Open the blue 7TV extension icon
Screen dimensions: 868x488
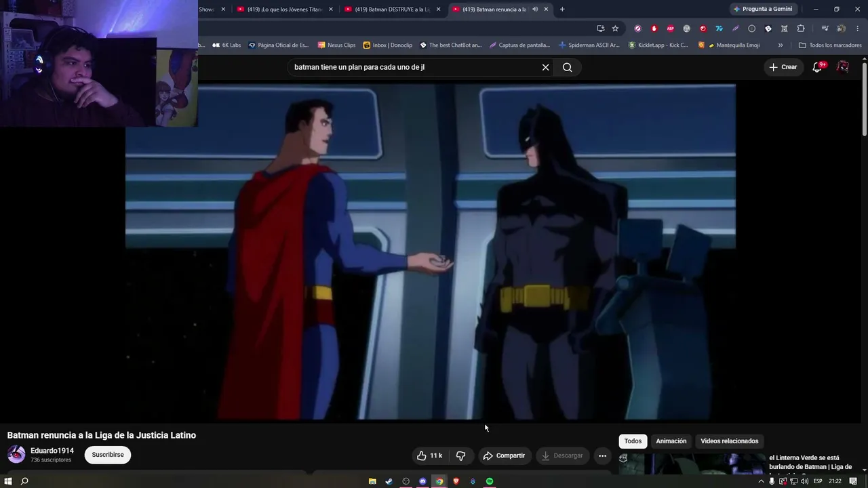(x=719, y=28)
